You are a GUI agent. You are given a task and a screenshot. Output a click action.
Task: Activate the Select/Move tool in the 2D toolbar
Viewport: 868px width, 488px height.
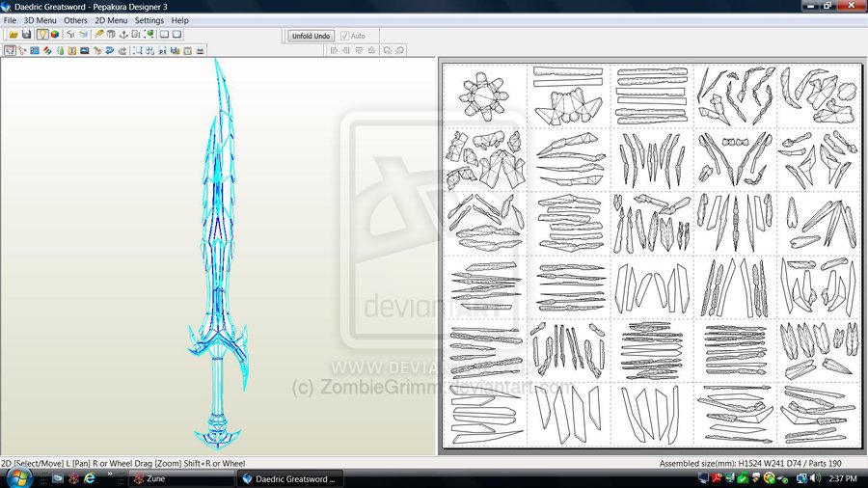tap(10, 50)
